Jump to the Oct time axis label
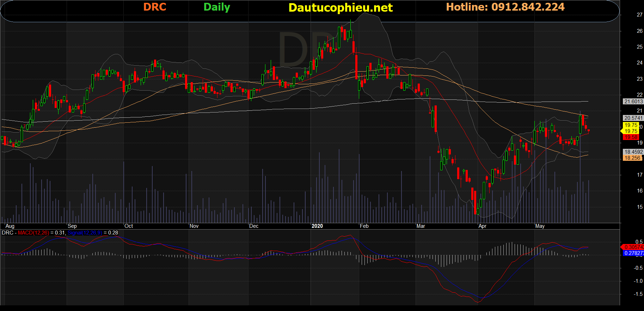644x311 pixels. (129, 226)
